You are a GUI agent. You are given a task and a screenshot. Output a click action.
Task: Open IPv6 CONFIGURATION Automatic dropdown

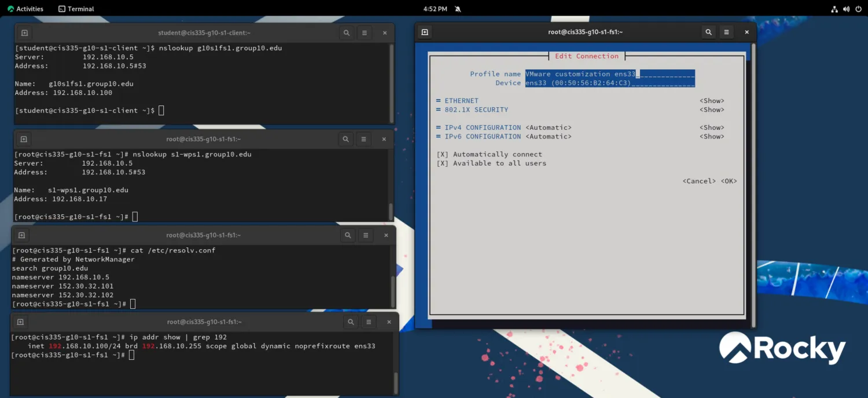549,137
